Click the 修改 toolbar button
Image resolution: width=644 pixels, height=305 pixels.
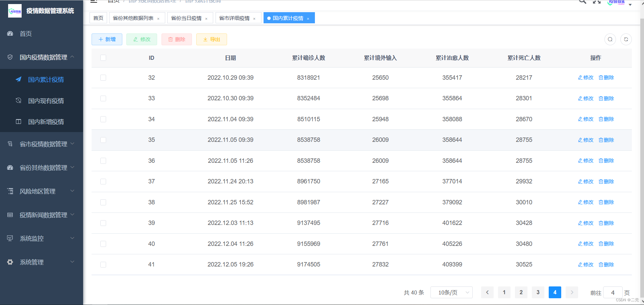pyautogui.click(x=142, y=39)
